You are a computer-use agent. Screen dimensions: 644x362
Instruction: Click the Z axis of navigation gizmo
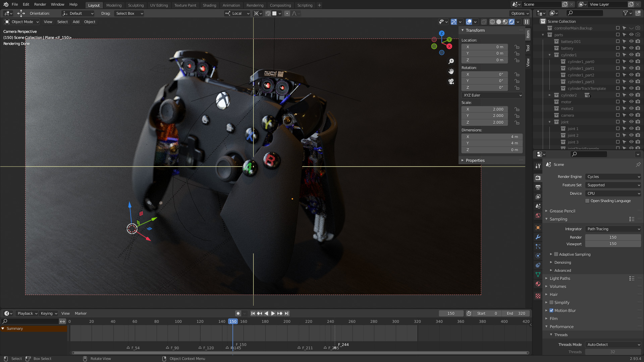click(442, 33)
